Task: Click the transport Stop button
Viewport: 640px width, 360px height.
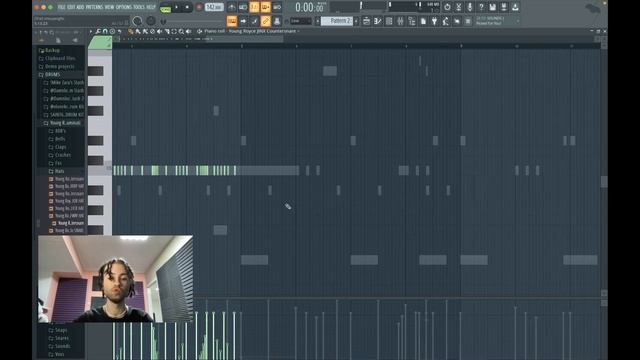Action: (187, 7)
